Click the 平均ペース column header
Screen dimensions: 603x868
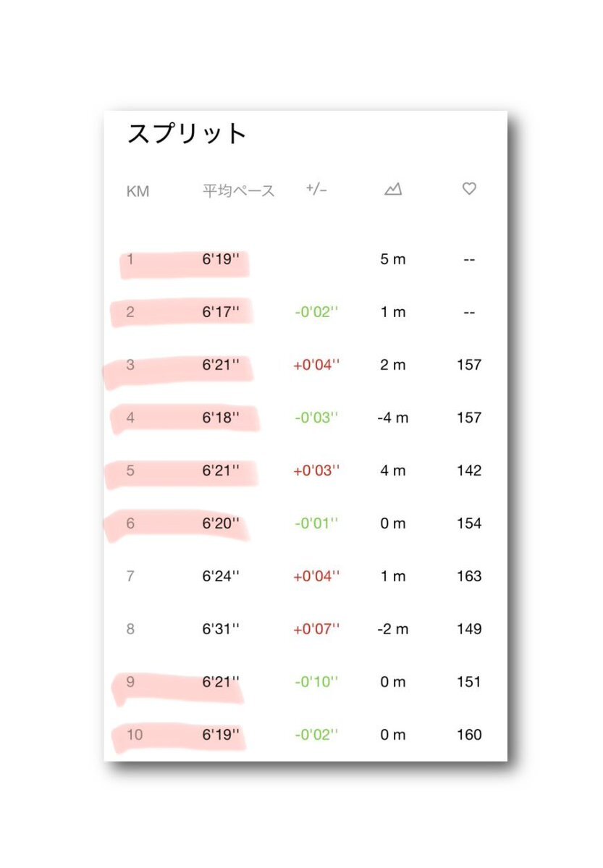[x=238, y=192]
